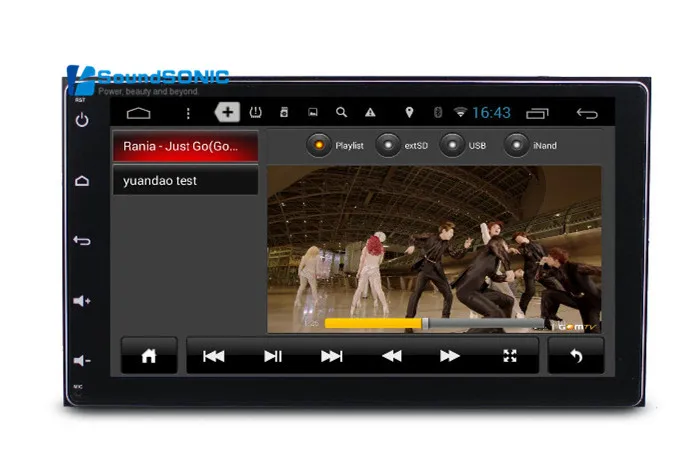Tap the SD card icon in status bar

coord(283,112)
